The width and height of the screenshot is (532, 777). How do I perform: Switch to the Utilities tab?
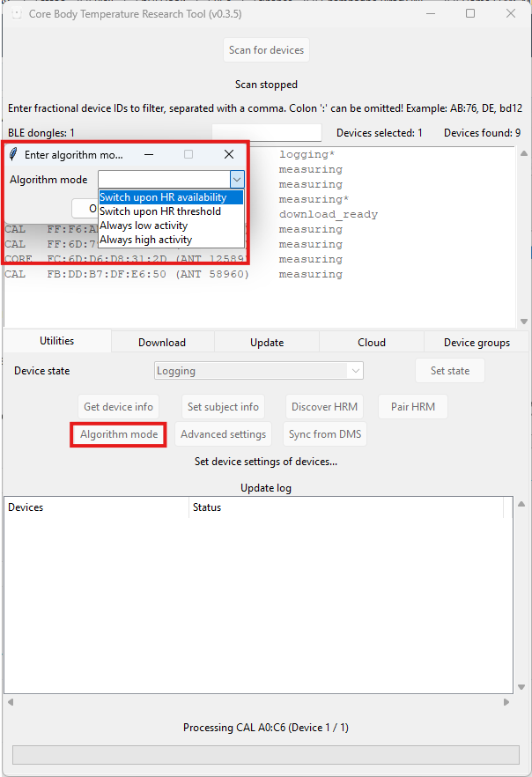pyautogui.click(x=57, y=341)
